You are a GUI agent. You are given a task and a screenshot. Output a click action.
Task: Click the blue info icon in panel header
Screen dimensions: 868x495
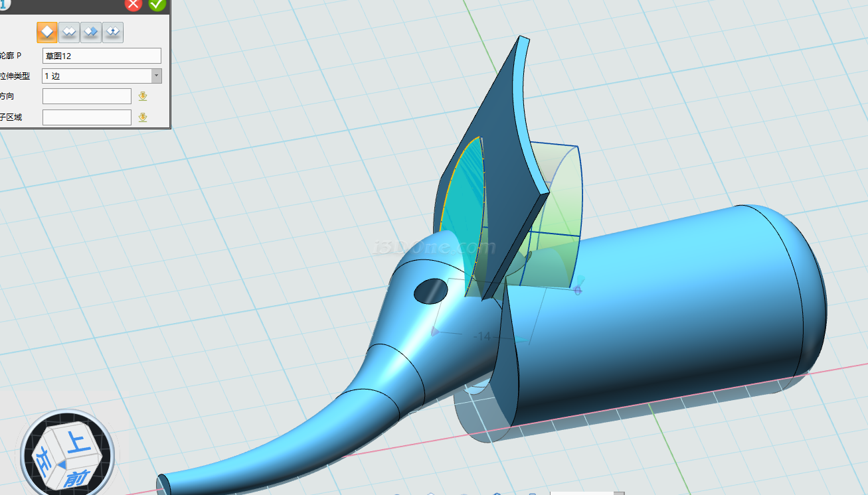tap(5, 4)
